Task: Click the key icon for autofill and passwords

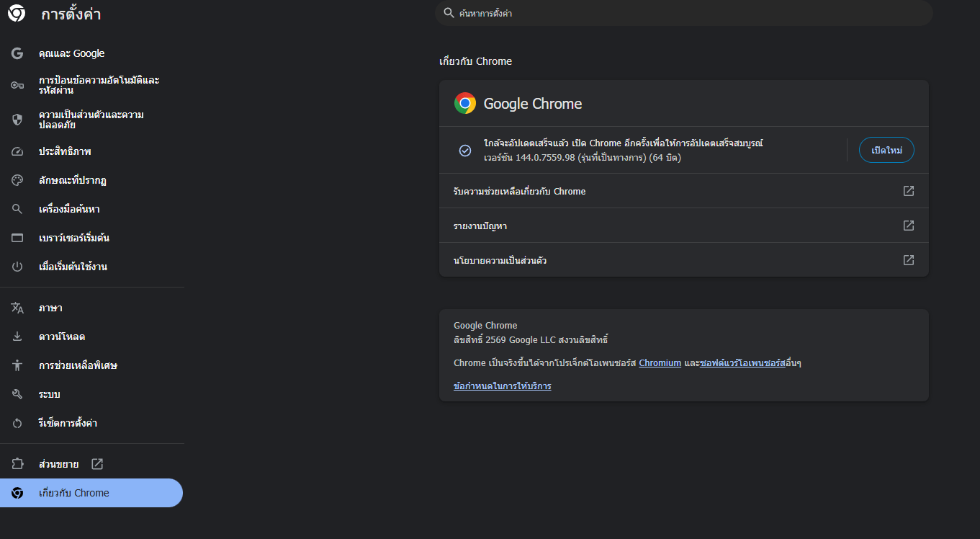Action: 17,85
